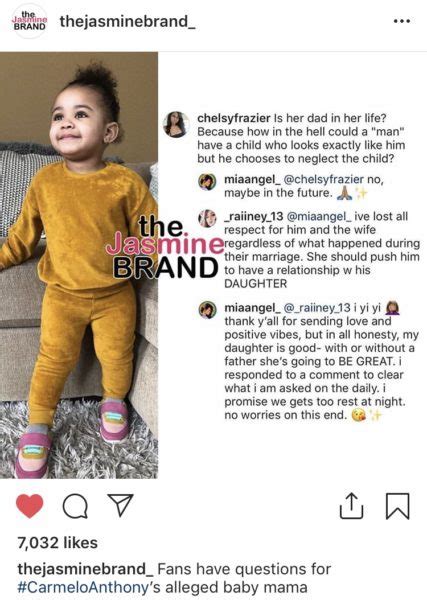The height and width of the screenshot is (600, 427).
Task: Tap miaangel_'s avatar on first reply
Action: click(207, 181)
